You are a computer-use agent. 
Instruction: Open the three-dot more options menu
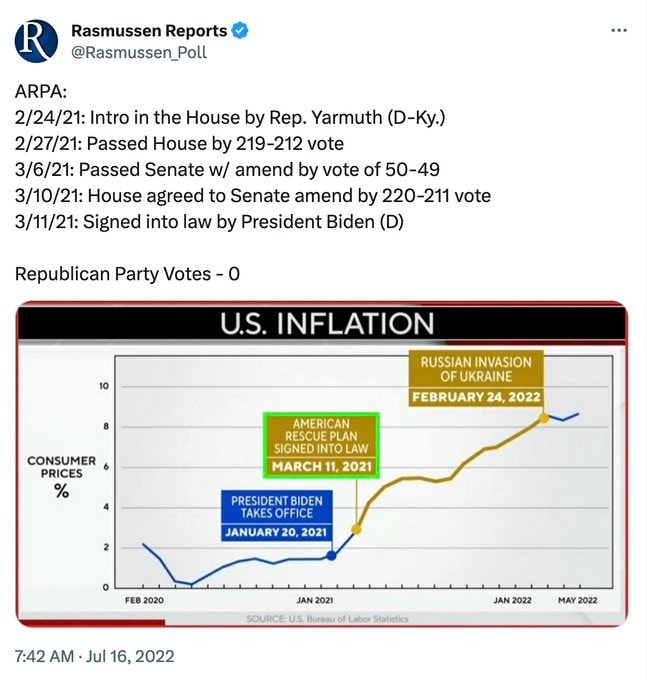click(x=619, y=31)
